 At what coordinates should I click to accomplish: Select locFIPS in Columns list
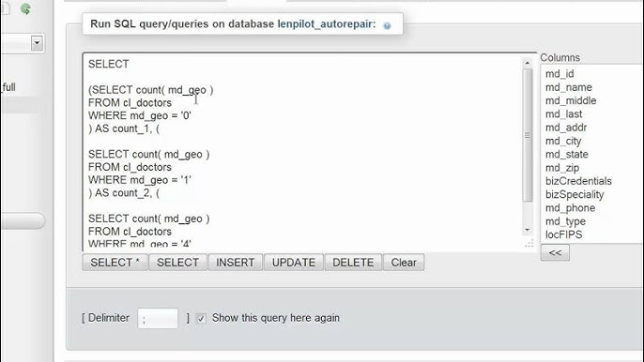click(563, 234)
